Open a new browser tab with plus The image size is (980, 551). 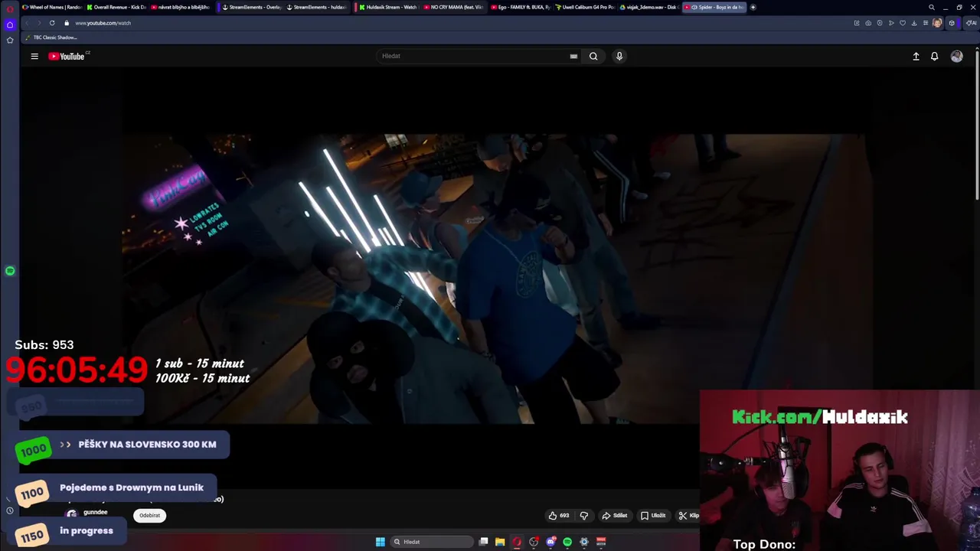(753, 7)
